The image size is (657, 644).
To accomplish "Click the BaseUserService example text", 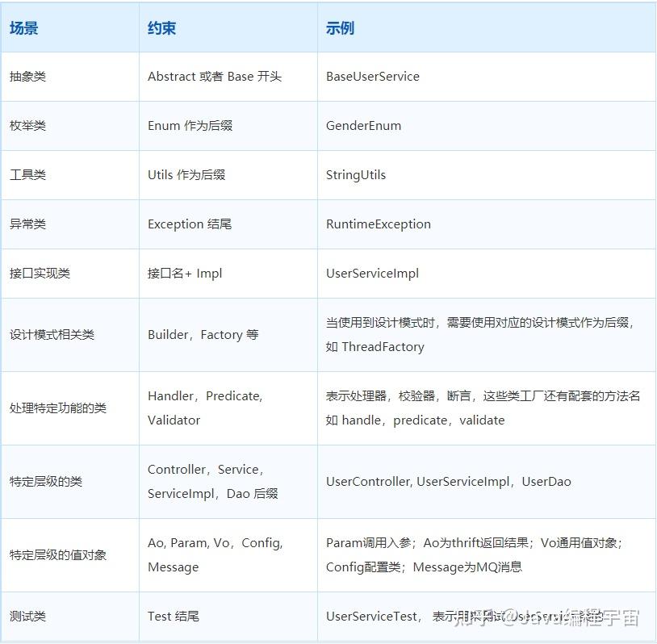I will click(373, 77).
